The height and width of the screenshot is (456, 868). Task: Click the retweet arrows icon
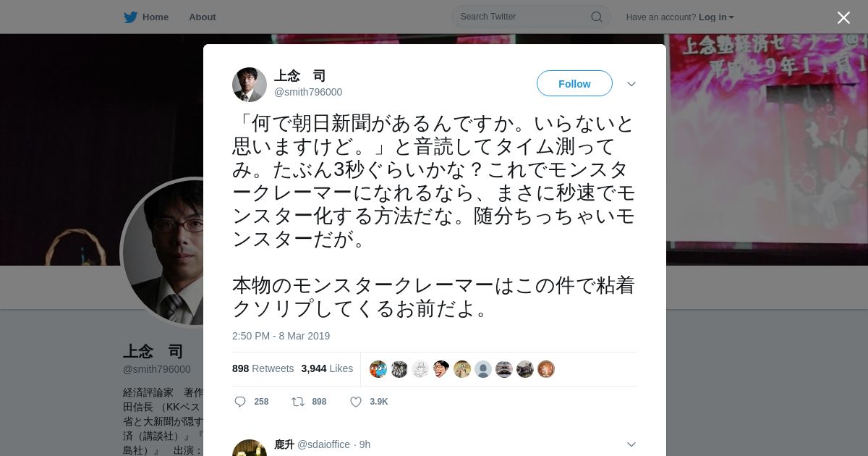297,402
